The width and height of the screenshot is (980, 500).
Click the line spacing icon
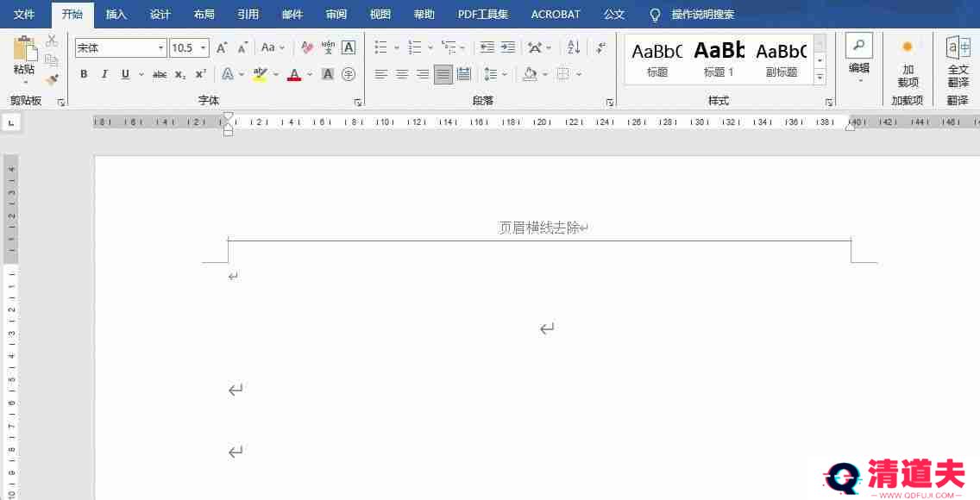pyautogui.click(x=491, y=74)
